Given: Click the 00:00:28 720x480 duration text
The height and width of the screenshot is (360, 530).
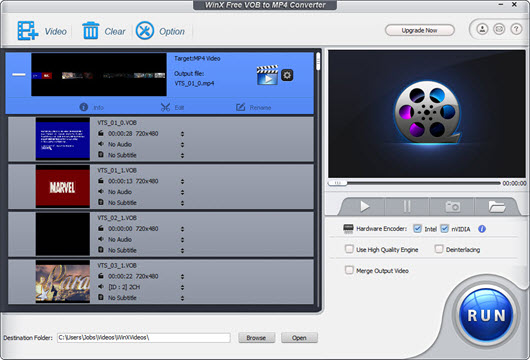Looking at the screenshot, I should [133, 134].
